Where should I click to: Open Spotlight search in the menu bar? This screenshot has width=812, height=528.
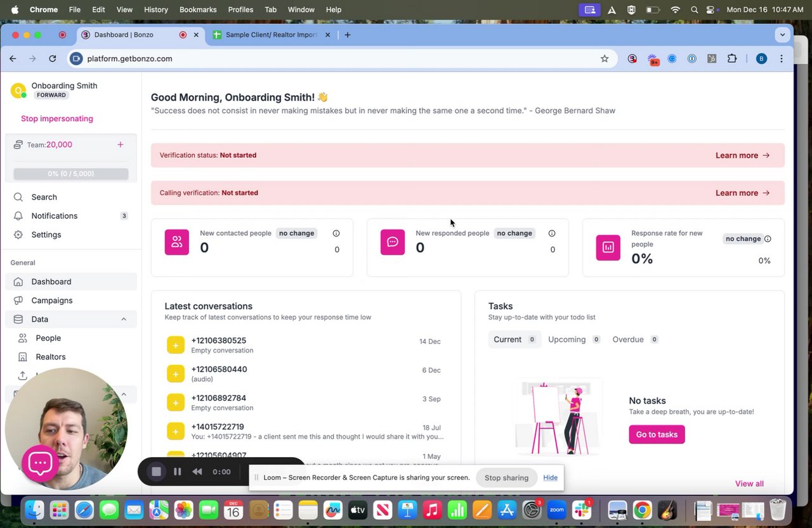tap(695, 10)
